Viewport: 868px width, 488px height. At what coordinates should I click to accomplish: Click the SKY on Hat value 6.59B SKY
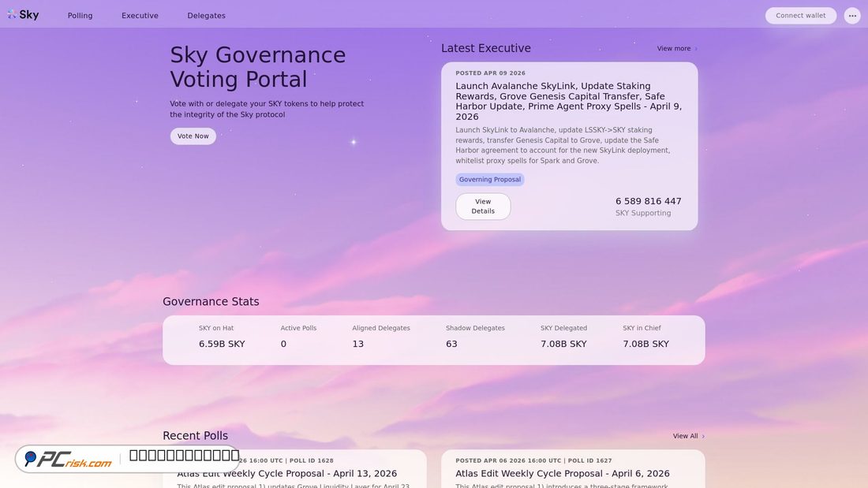pyautogui.click(x=222, y=344)
